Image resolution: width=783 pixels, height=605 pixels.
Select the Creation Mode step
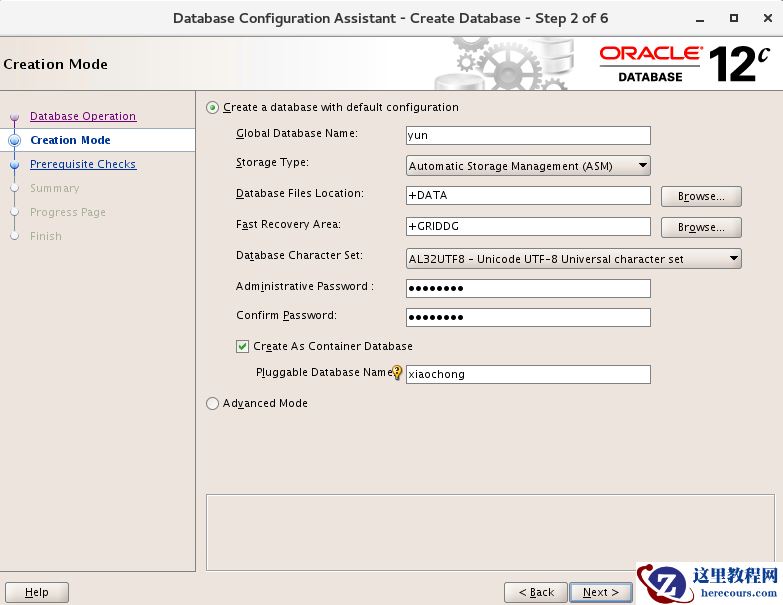(70, 140)
